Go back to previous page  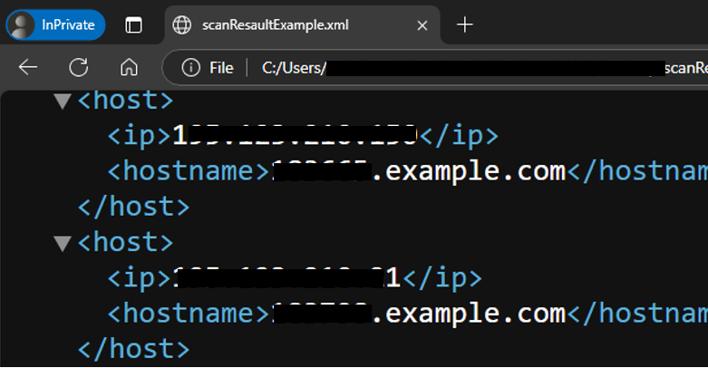click(x=28, y=68)
